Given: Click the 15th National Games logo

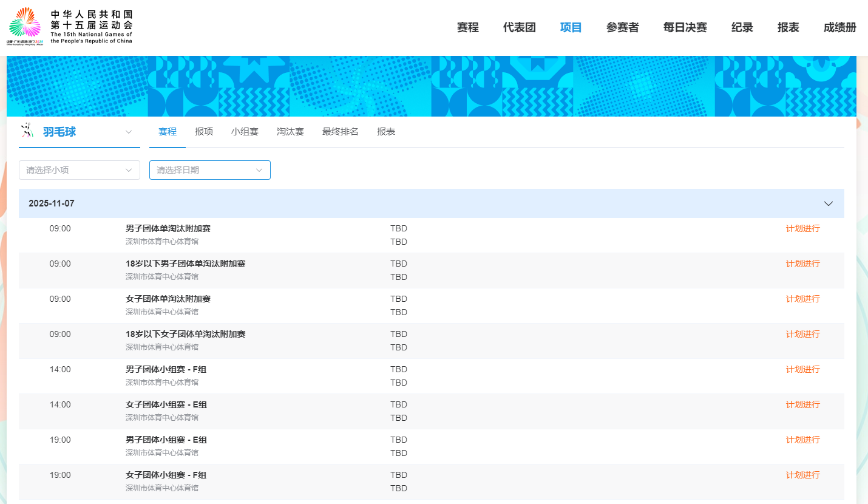Looking at the screenshot, I should (x=70, y=27).
